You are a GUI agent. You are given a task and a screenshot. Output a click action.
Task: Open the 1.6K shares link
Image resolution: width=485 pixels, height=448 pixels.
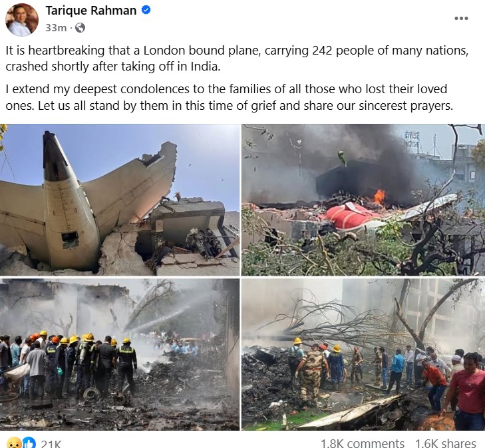point(445,443)
